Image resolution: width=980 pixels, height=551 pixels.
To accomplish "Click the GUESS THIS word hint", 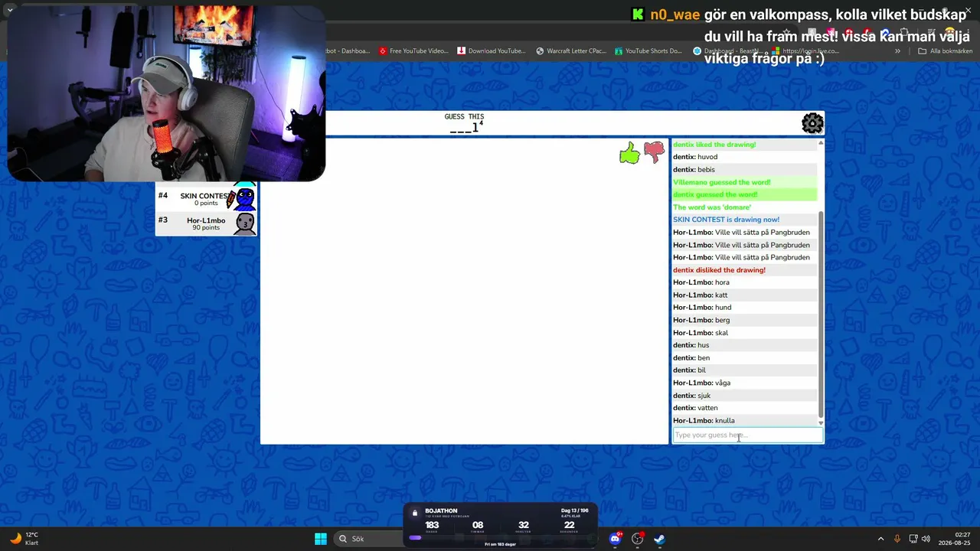I will (x=465, y=122).
